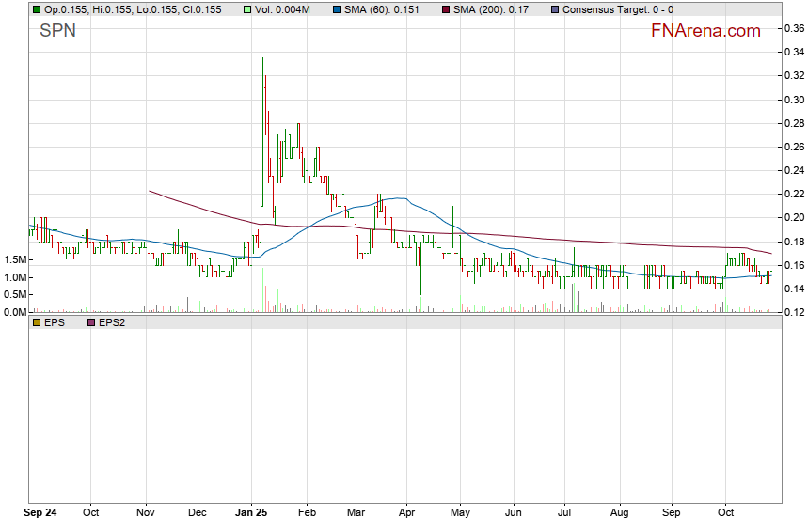Select the Jan 25 date axis label

(251, 514)
